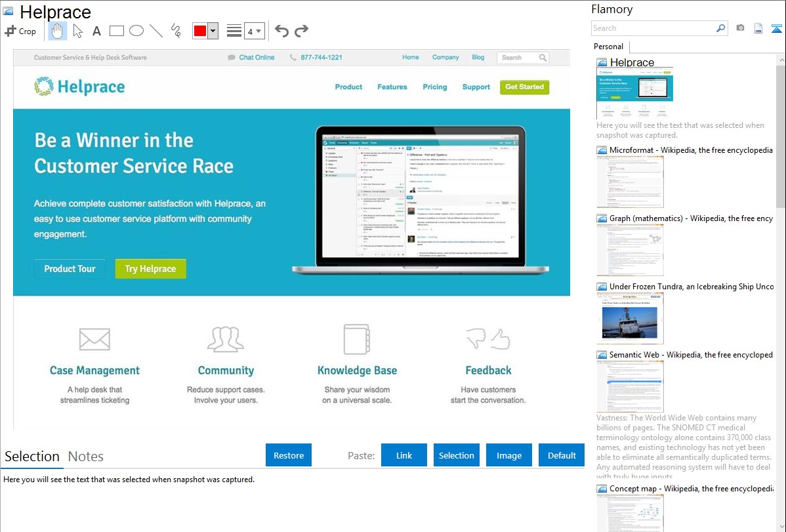Click the search magnifier icon
The width and height of the screenshot is (786, 532).
click(x=721, y=28)
